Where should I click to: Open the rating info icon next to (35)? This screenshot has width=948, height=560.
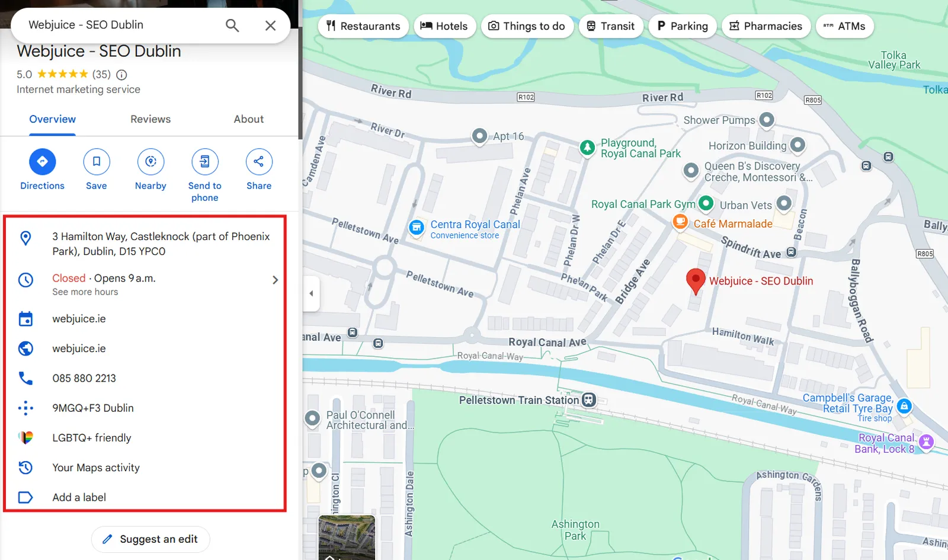click(x=121, y=75)
